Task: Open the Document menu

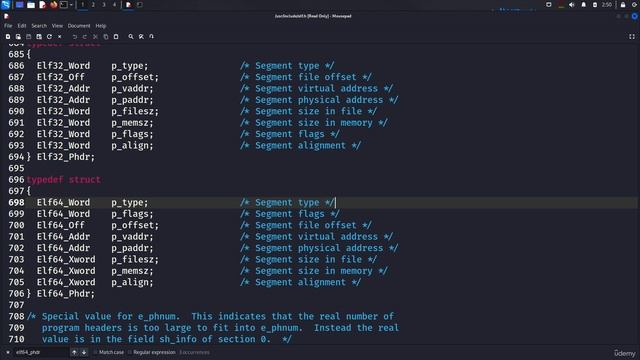Action: 79,26
